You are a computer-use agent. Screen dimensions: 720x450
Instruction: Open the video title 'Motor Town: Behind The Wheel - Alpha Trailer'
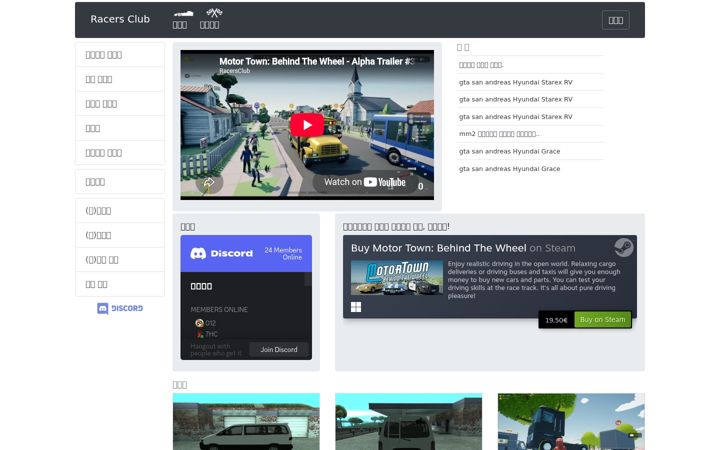coord(316,62)
